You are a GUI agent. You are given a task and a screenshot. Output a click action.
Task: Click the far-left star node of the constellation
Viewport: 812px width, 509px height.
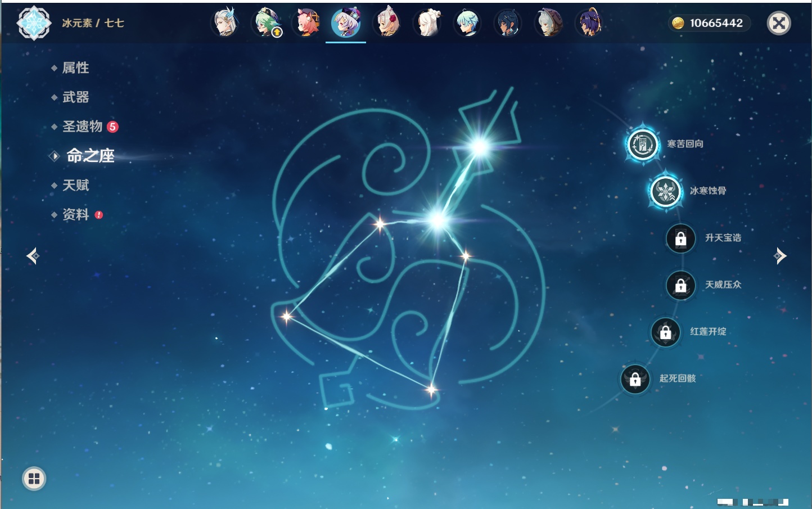(287, 316)
